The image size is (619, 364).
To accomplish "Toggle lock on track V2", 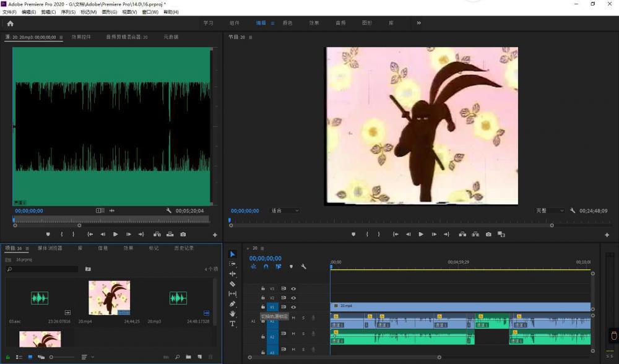I will pyautogui.click(x=263, y=298).
